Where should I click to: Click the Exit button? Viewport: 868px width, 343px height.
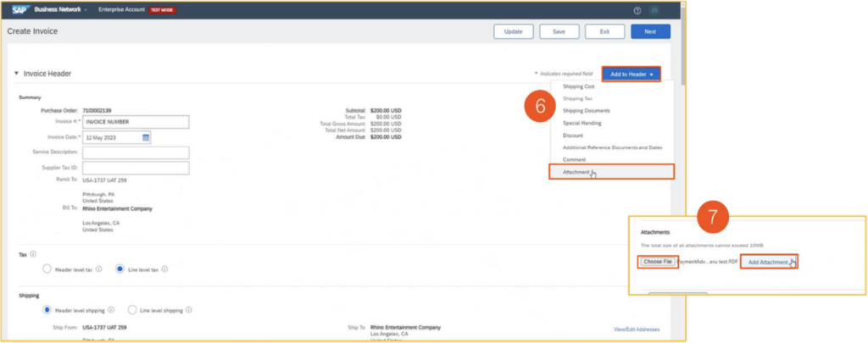(604, 31)
